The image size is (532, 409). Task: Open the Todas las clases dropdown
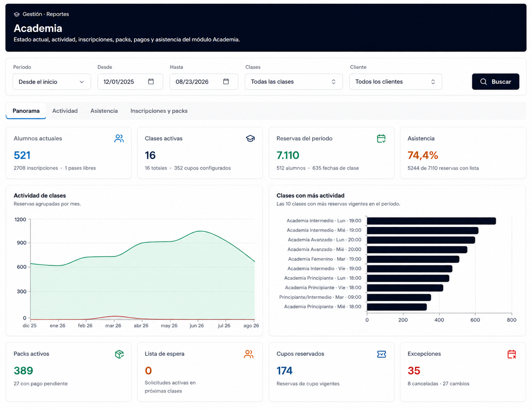(294, 82)
